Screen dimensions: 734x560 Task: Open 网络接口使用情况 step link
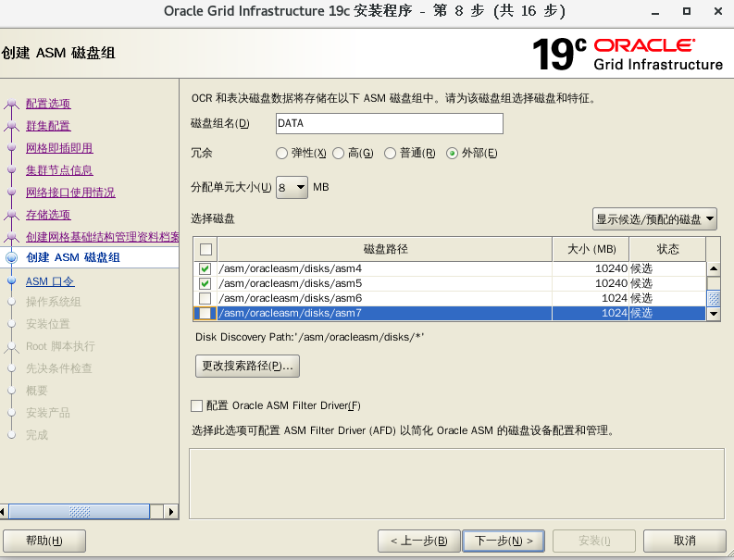click(70, 193)
